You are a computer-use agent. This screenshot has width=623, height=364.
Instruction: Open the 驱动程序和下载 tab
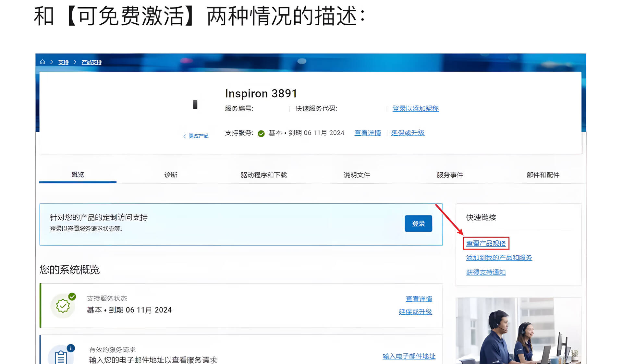click(x=264, y=175)
